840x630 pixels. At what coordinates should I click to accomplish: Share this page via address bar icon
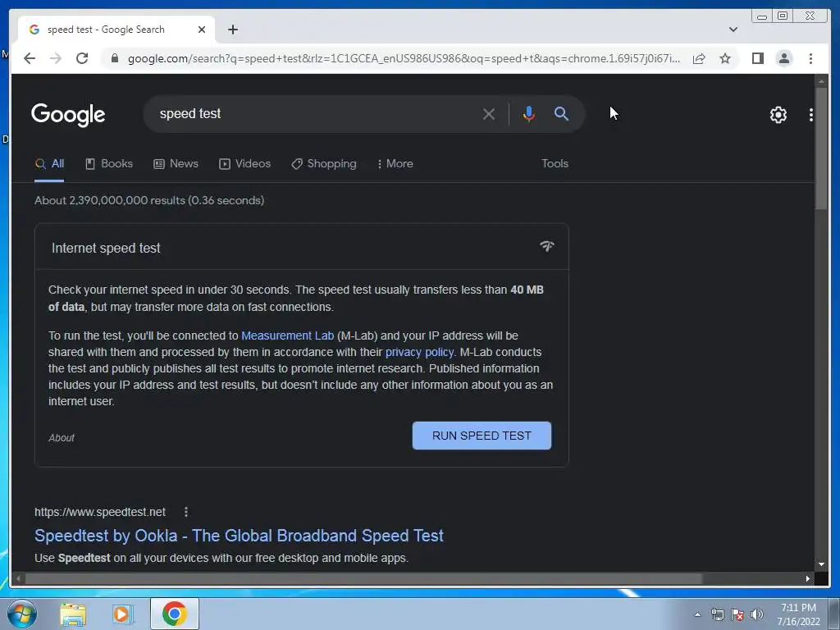(x=699, y=58)
